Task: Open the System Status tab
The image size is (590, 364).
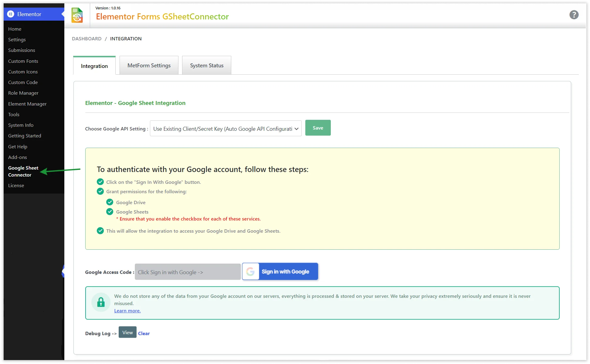Action: point(206,66)
